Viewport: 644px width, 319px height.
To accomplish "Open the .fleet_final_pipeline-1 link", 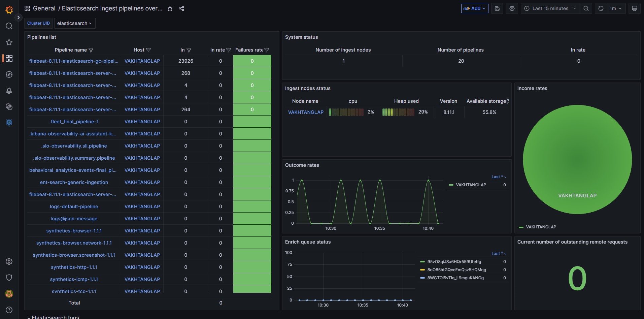I will (x=74, y=122).
